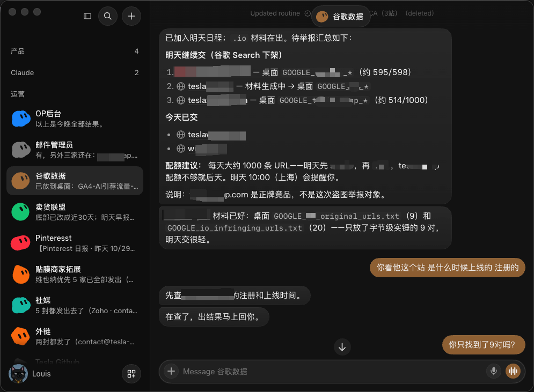Click globe icon beside third tesla list item

click(181, 100)
